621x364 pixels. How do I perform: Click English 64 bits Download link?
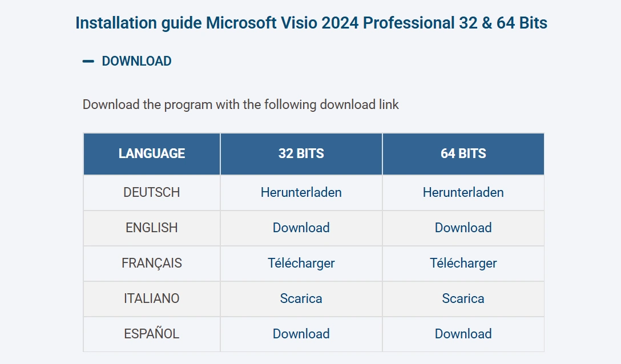(463, 228)
